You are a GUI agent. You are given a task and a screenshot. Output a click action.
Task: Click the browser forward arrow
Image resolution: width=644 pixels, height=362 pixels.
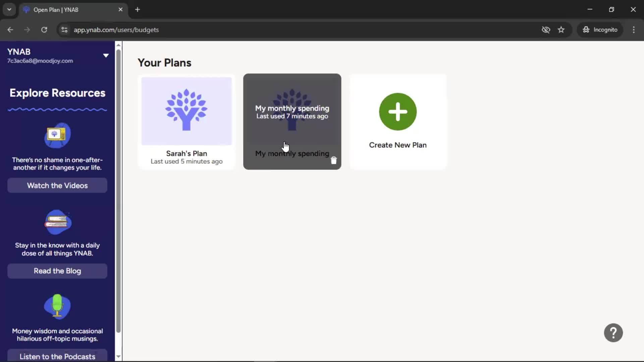pyautogui.click(x=27, y=29)
